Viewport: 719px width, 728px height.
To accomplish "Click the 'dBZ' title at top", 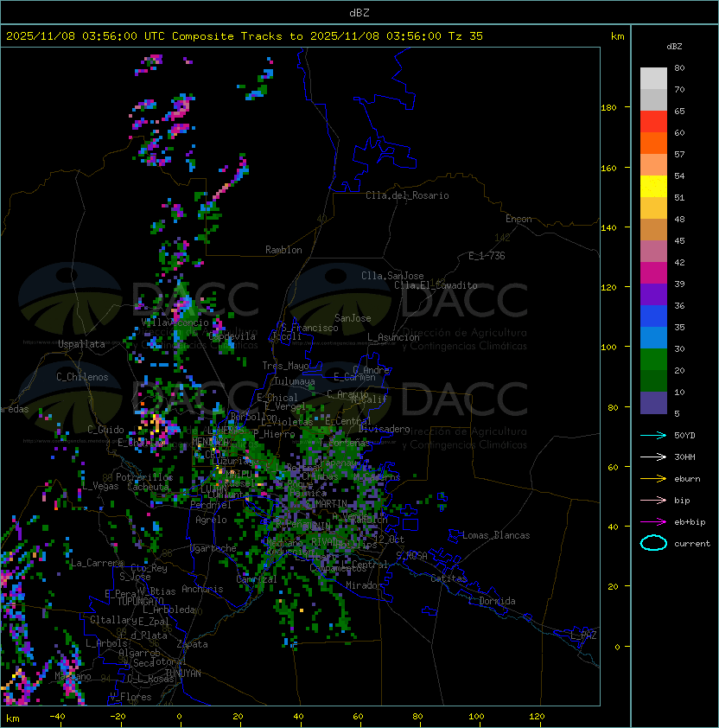I will (359, 13).
